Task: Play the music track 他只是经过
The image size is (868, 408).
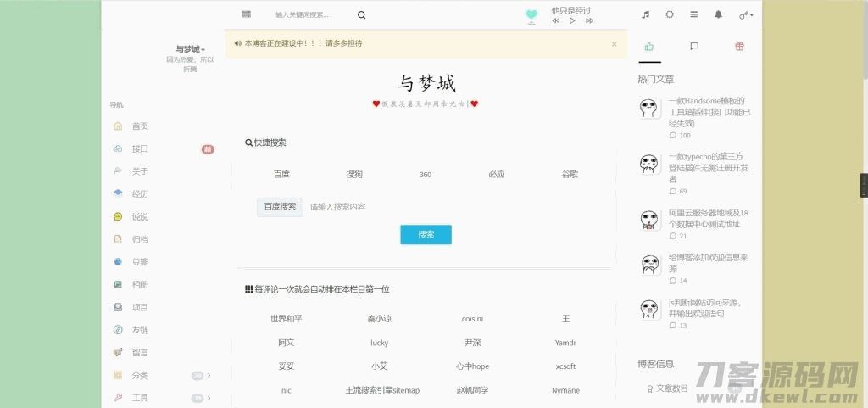Action: 572,21
